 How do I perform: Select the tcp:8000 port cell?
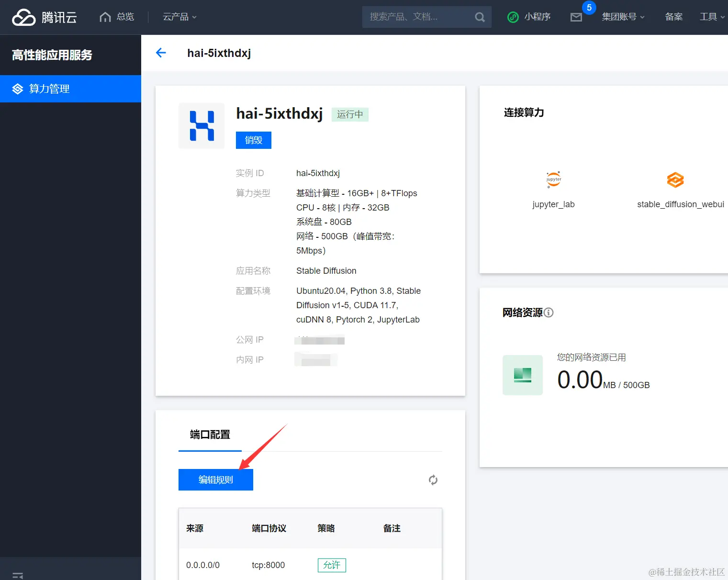click(x=269, y=565)
